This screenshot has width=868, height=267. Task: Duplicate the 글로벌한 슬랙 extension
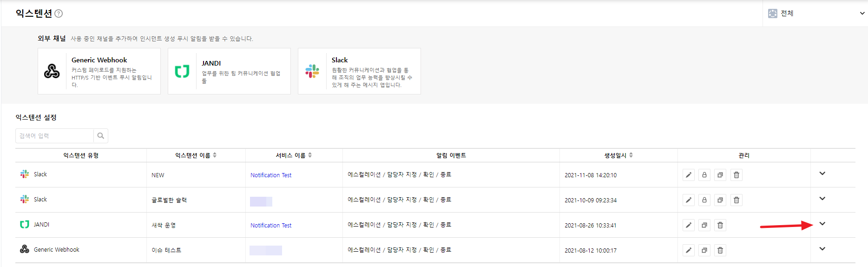tap(720, 200)
